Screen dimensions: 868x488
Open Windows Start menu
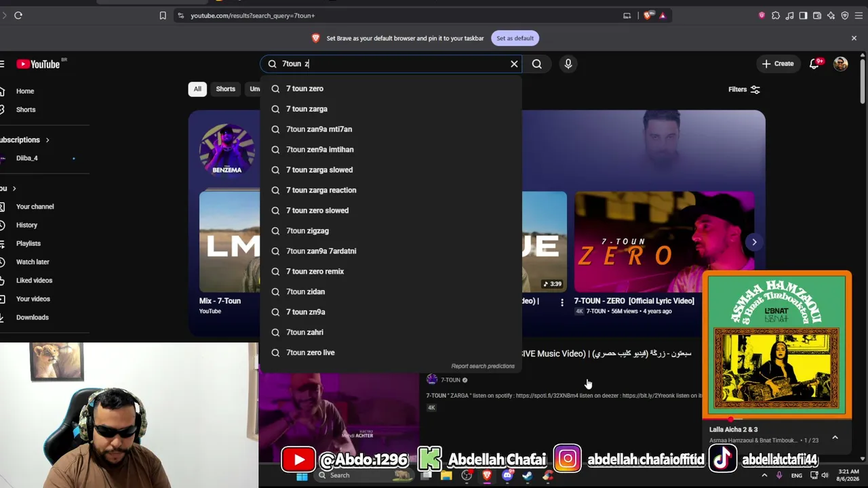(302, 475)
